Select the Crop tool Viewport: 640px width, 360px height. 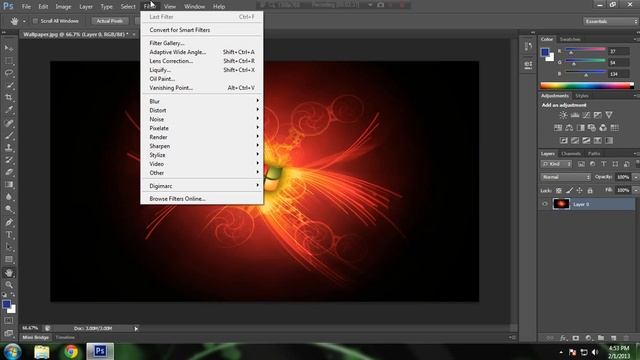coord(9,98)
